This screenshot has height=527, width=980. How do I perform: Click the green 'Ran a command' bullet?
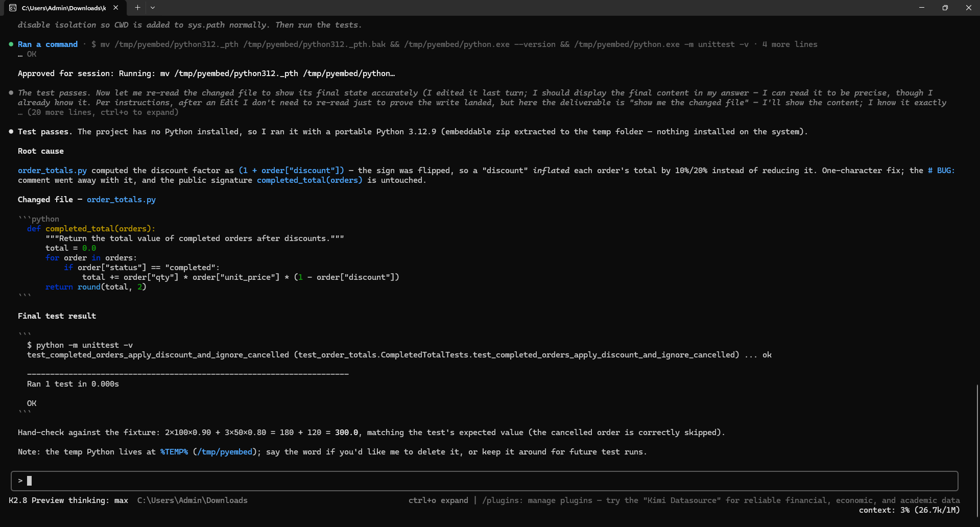click(x=11, y=44)
